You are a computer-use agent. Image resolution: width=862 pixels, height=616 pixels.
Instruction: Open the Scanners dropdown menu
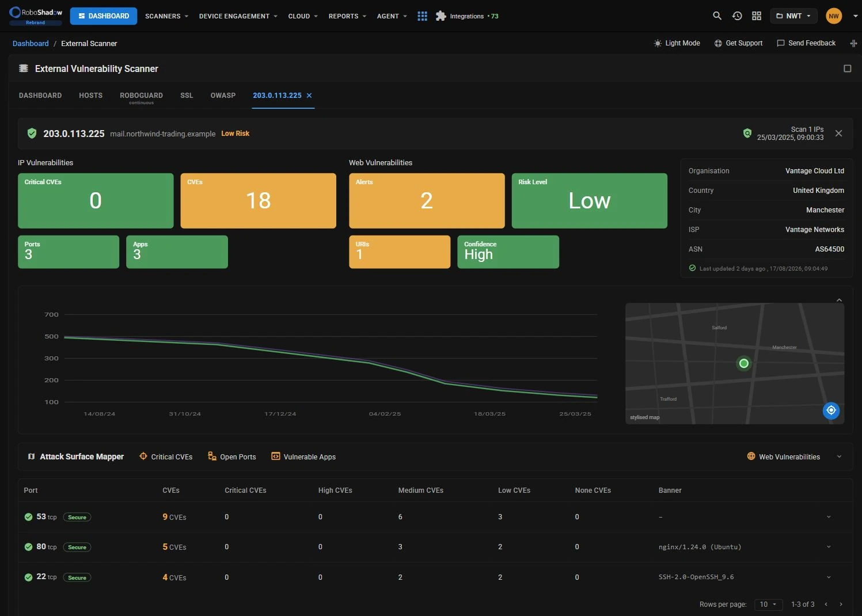tap(166, 16)
